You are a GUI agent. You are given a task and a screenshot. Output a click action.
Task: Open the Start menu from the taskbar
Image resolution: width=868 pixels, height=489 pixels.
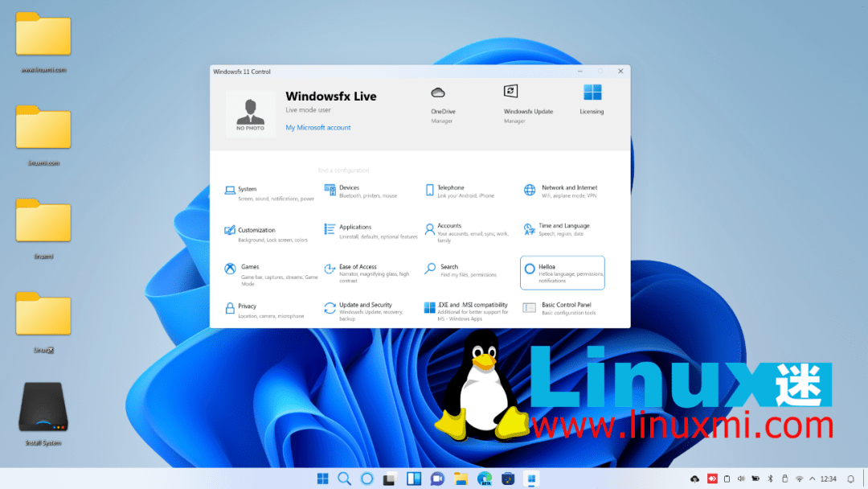coord(322,478)
